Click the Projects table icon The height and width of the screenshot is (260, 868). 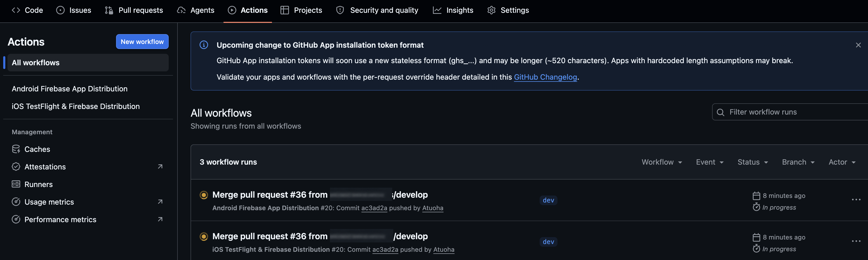click(285, 10)
